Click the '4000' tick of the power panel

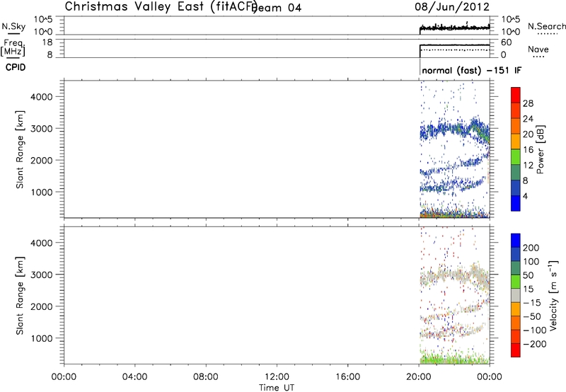42,97
